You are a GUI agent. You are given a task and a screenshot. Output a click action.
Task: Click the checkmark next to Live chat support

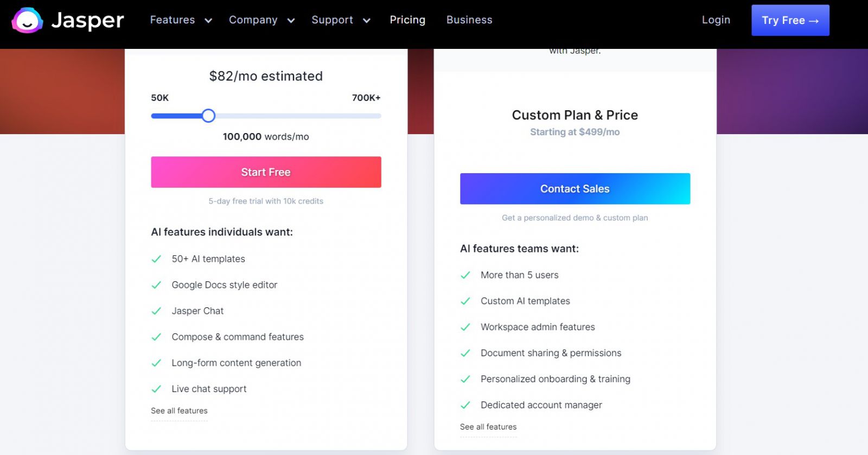[156, 389]
